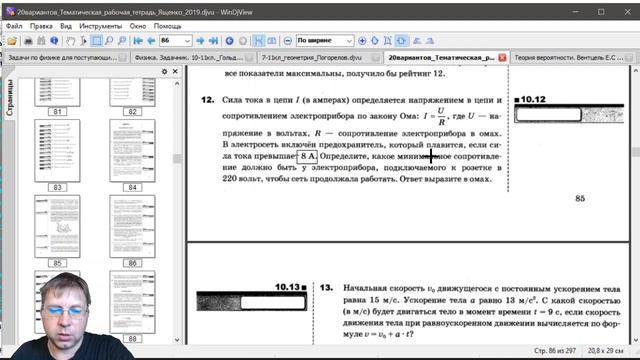Click the thumbnails panel scrollbar thumb
The image size is (640, 360).
(x=177, y=159)
